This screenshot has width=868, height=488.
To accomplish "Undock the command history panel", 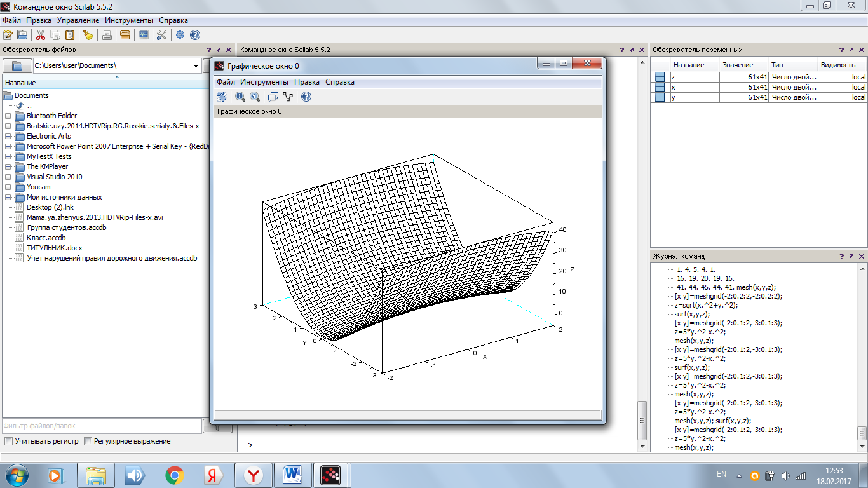I will pyautogui.click(x=852, y=256).
